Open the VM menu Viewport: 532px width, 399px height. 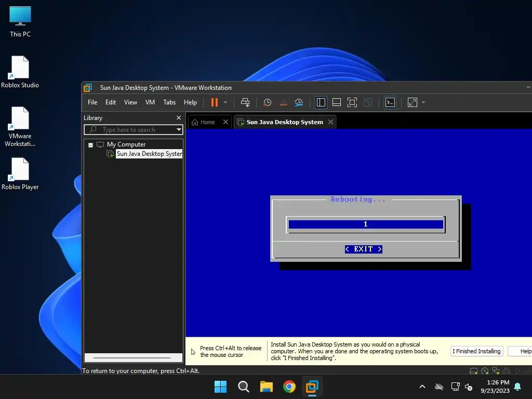[x=150, y=102]
